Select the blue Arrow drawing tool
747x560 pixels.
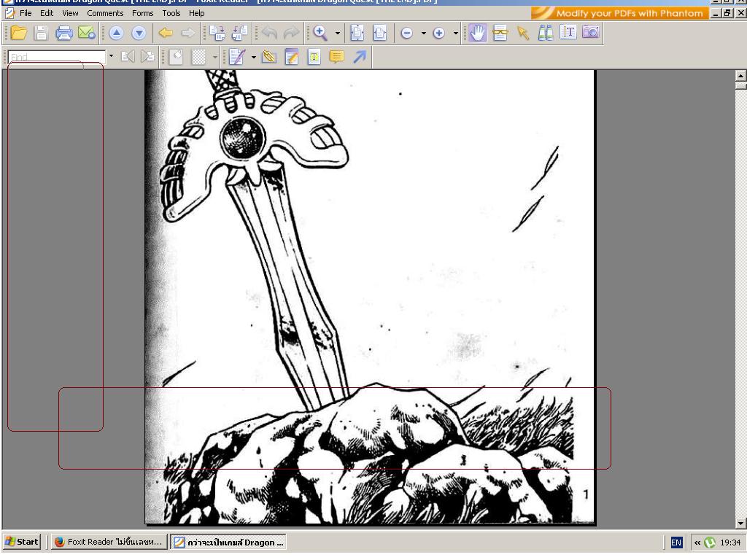[360, 57]
